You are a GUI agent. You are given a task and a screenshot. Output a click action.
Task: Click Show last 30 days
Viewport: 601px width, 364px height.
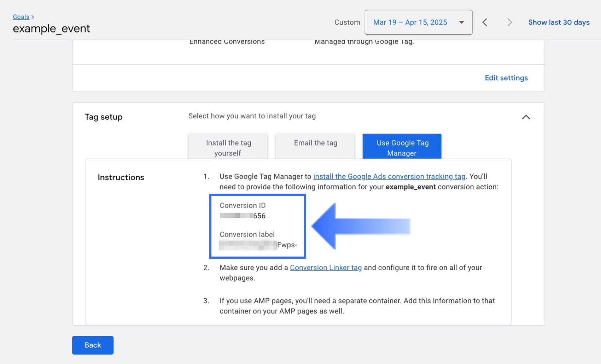click(559, 22)
